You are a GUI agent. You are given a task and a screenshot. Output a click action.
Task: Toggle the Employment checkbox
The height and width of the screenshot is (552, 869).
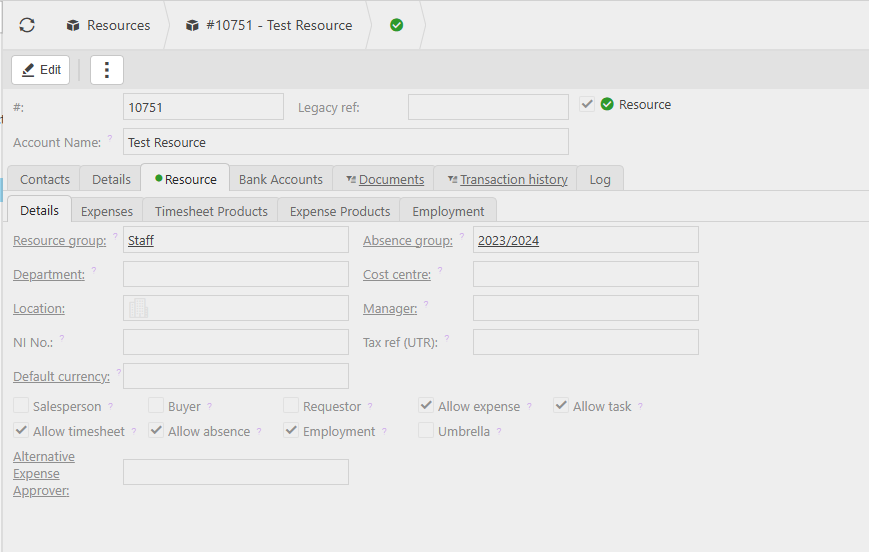291,430
